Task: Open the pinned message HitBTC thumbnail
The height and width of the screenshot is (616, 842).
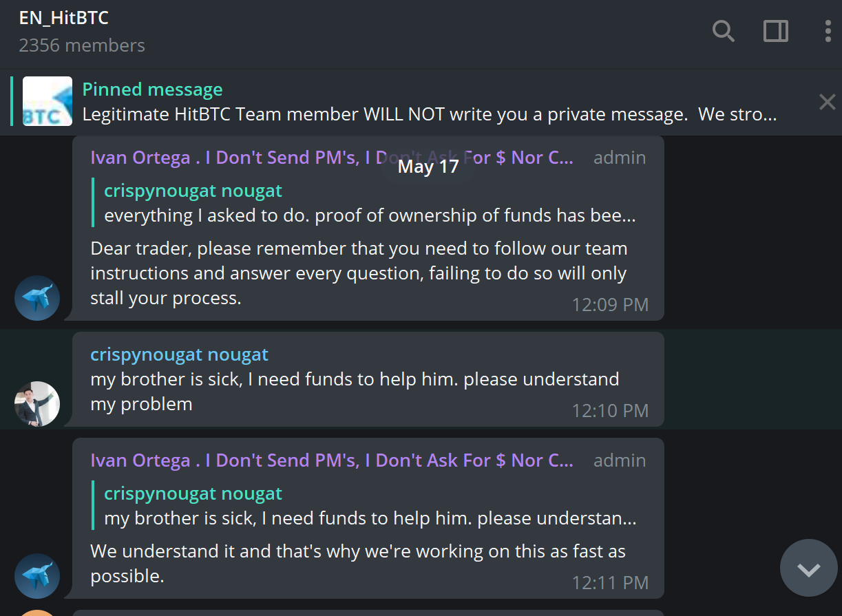Action: pyautogui.click(x=48, y=101)
